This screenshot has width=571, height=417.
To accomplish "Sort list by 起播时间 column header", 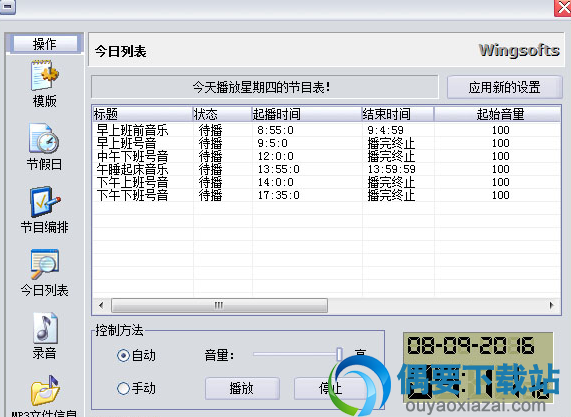I will tap(306, 114).
